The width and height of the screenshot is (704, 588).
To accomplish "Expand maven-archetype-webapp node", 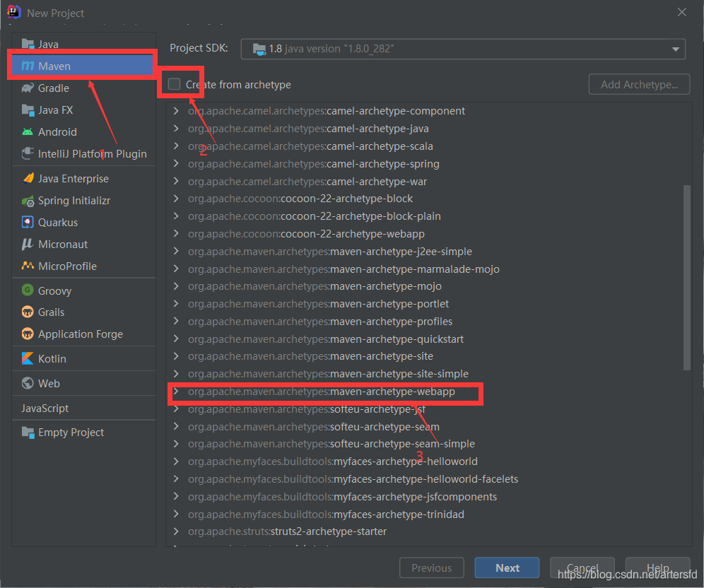I will (176, 392).
